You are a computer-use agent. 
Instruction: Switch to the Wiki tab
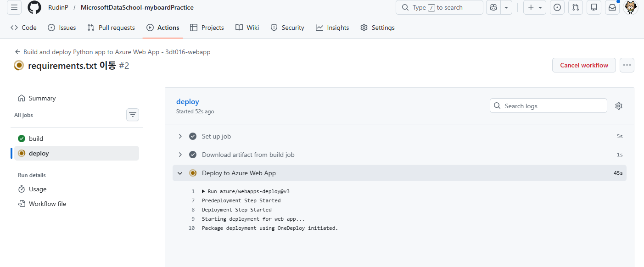pyautogui.click(x=247, y=28)
